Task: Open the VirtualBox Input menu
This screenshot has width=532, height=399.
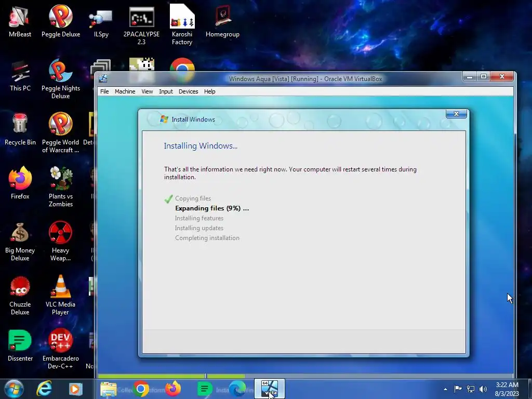Action: (166, 91)
